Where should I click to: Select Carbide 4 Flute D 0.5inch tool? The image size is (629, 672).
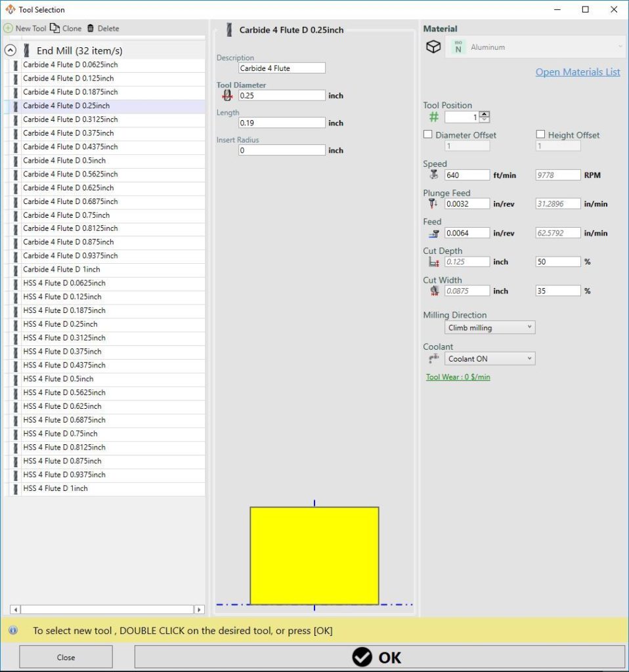[66, 160]
